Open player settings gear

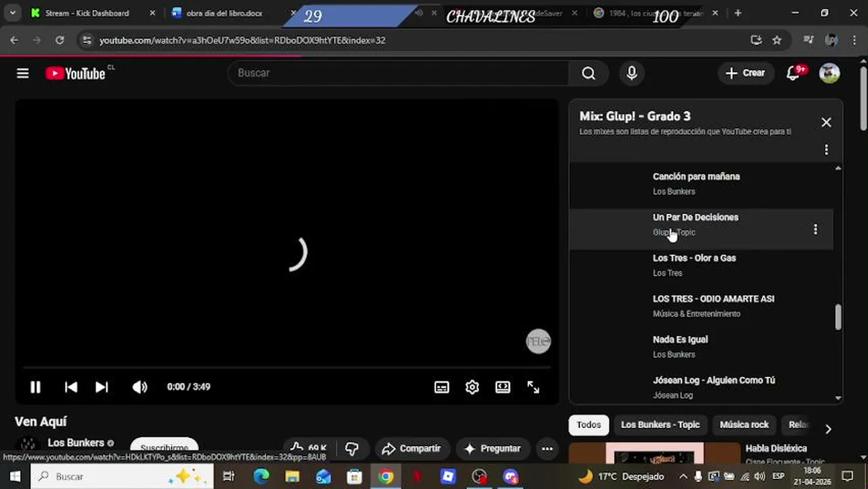(x=472, y=387)
